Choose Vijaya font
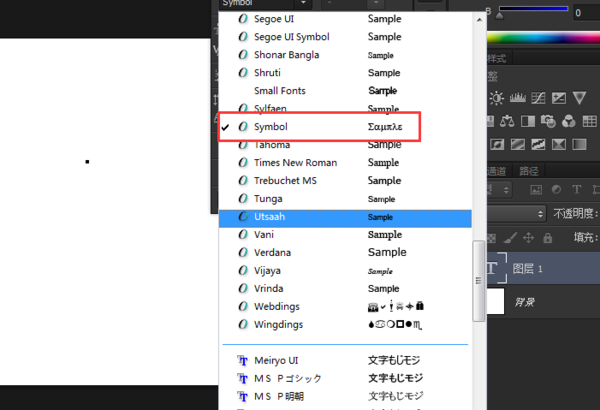 point(345,271)
